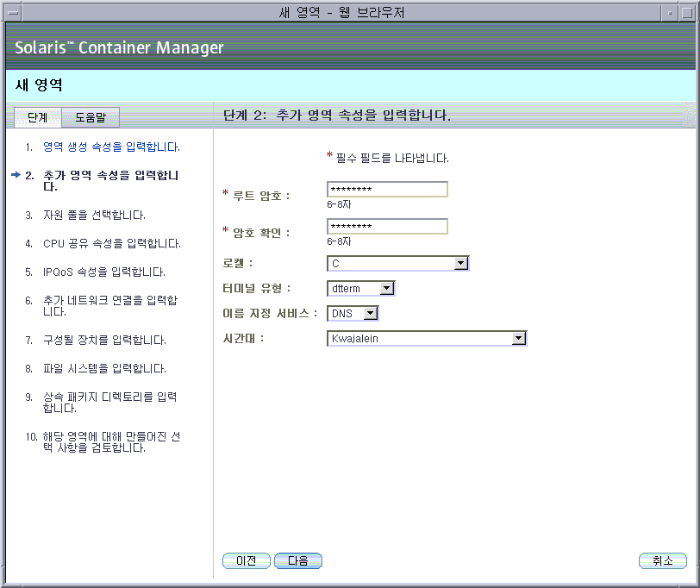Open the 터미널 유형 dropdown showing dtterm

(360, 289)
